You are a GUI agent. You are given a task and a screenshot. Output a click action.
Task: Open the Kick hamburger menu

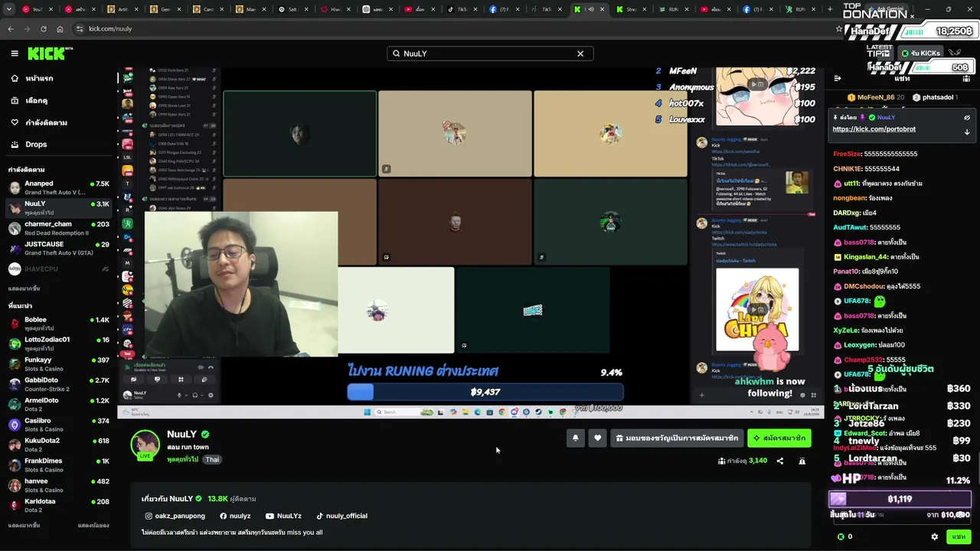coord(15,54)
